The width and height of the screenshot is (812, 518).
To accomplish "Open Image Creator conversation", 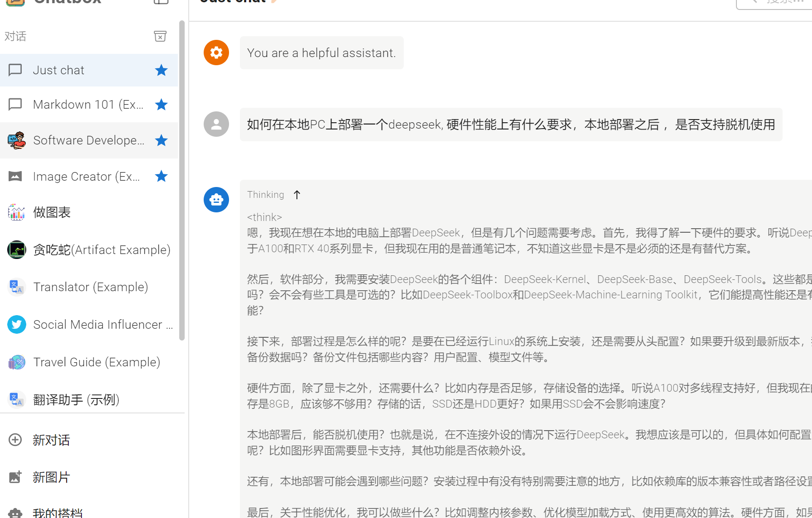I will click(89, 176).
